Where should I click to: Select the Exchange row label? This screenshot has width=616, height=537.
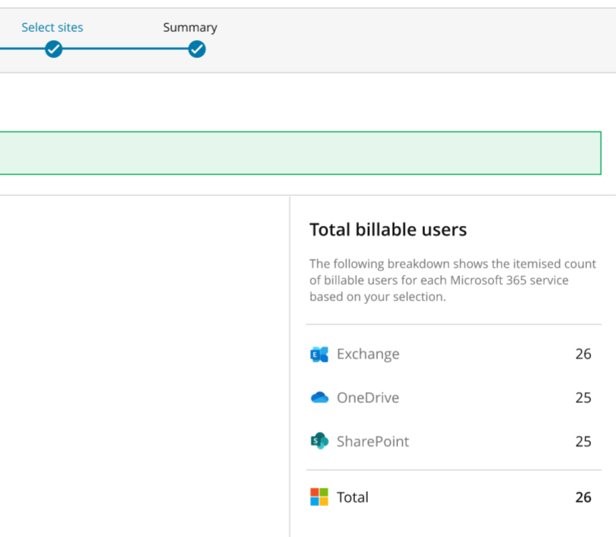(368, 354)
